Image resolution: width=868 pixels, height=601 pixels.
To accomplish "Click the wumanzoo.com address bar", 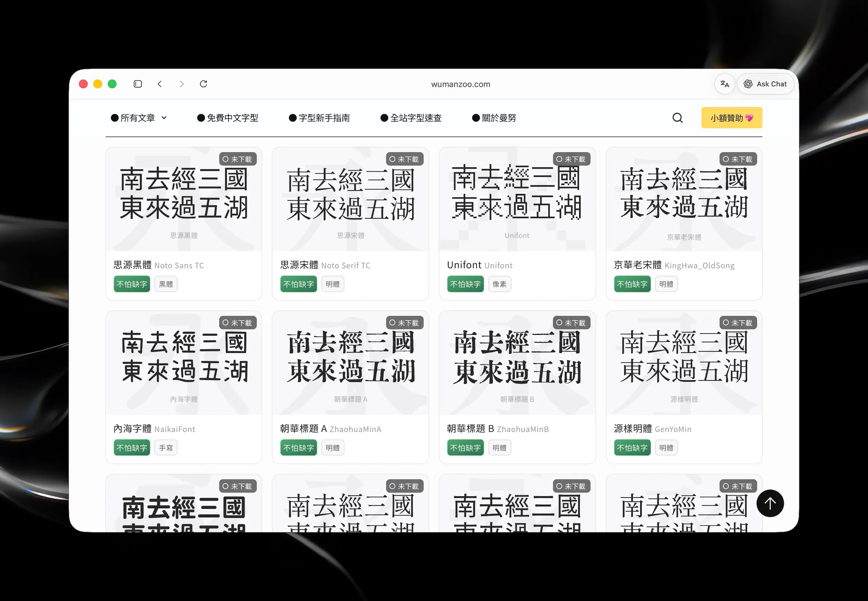I will 460,84.
